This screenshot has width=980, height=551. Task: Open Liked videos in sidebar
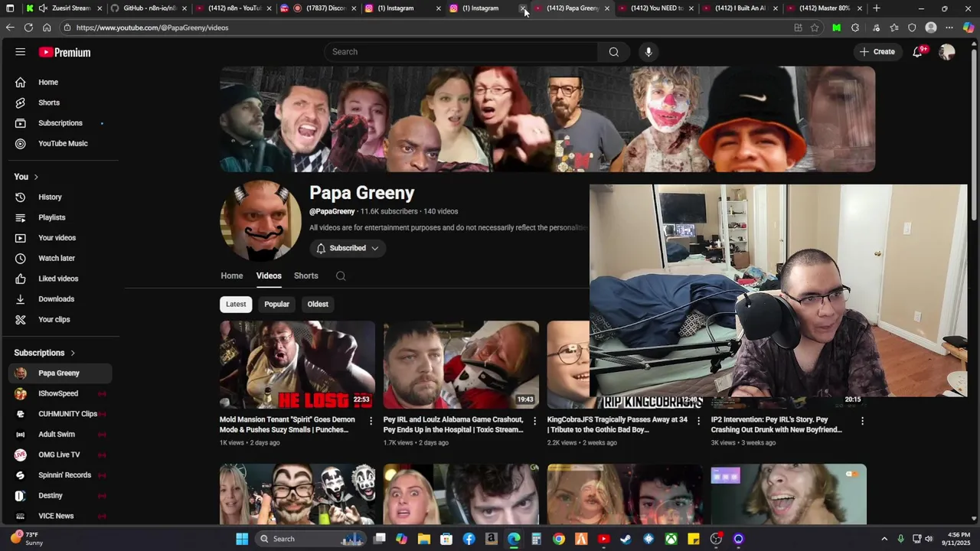[60, 279]
